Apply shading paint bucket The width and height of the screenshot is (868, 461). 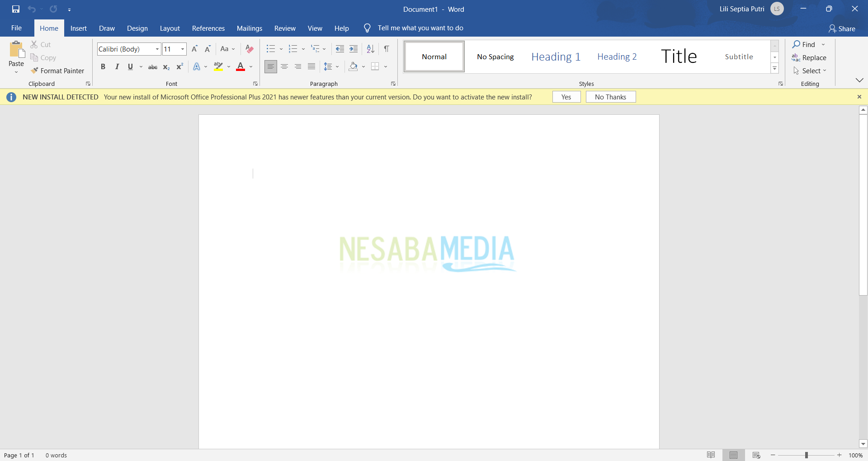pos(354,67)
